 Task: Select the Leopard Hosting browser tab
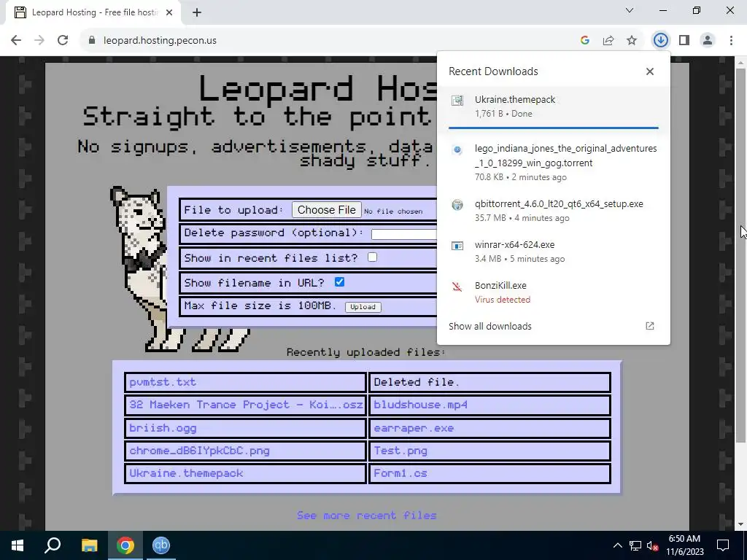[94, 13]
